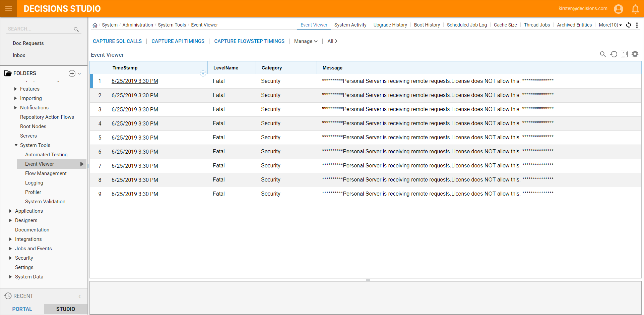Click the Event Viewer tree item arrow

[x=82, y=164]
